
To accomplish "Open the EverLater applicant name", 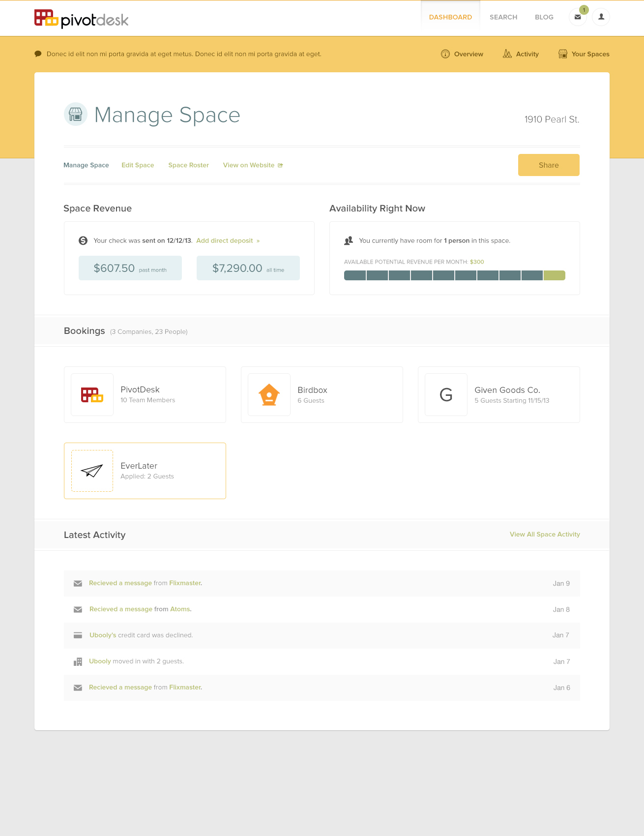I will [139, 466].
